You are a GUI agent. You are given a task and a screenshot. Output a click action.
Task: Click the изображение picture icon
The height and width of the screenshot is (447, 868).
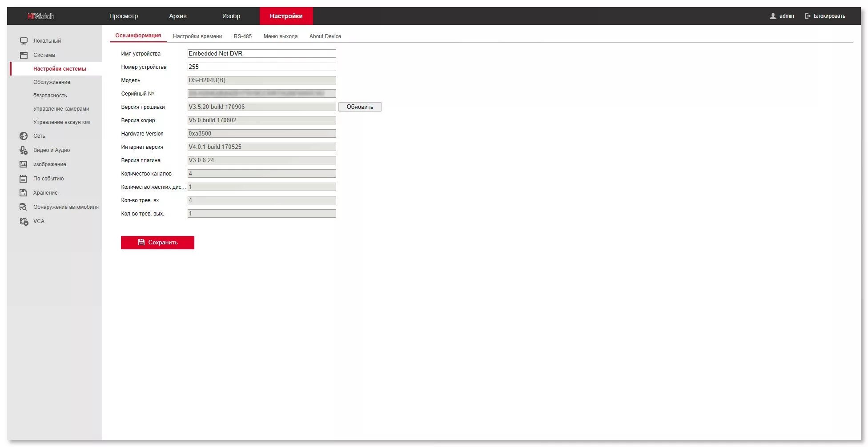click(24, 164)
